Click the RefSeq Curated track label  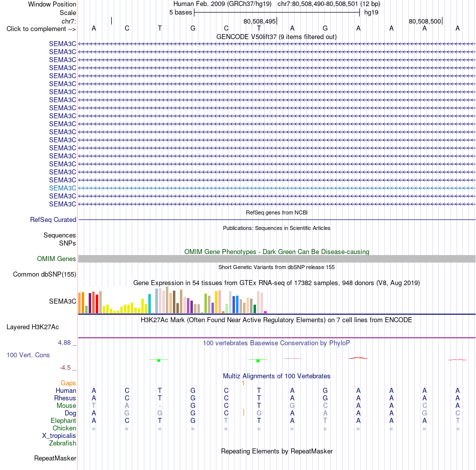(x=53, y=219)
